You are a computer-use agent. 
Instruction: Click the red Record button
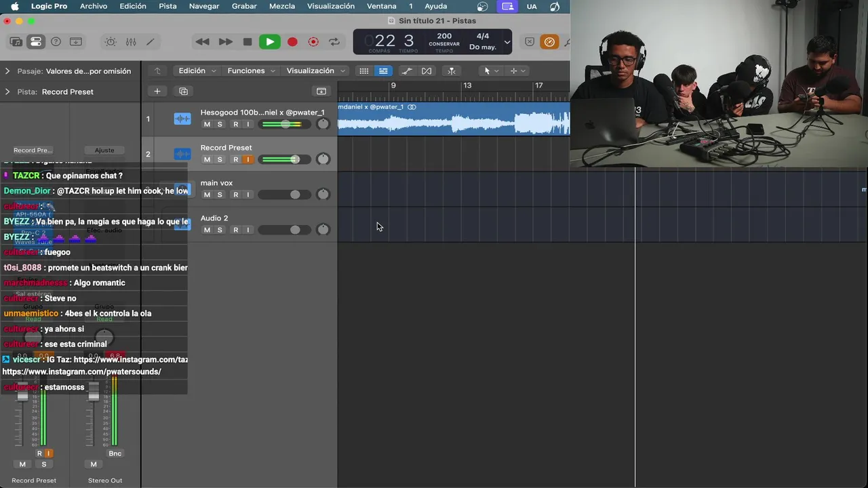(x=292, y=42)
